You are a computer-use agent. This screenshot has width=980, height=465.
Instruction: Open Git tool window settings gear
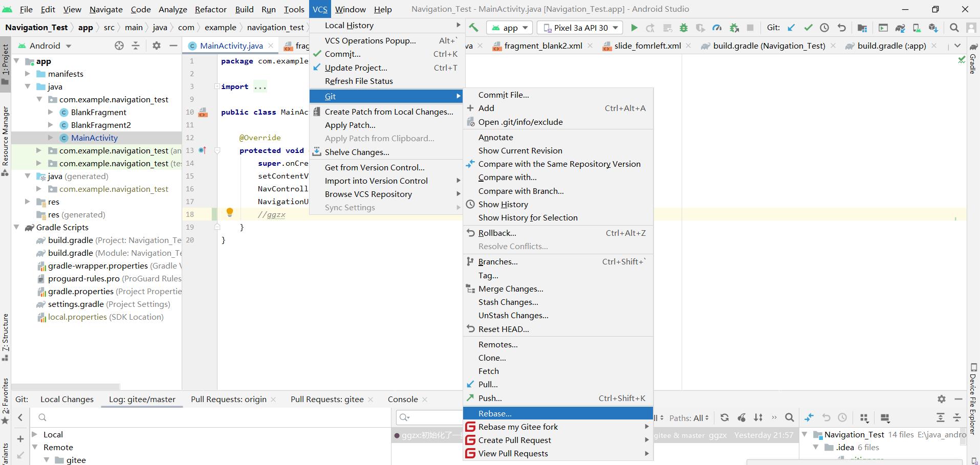tap(942, 399)
